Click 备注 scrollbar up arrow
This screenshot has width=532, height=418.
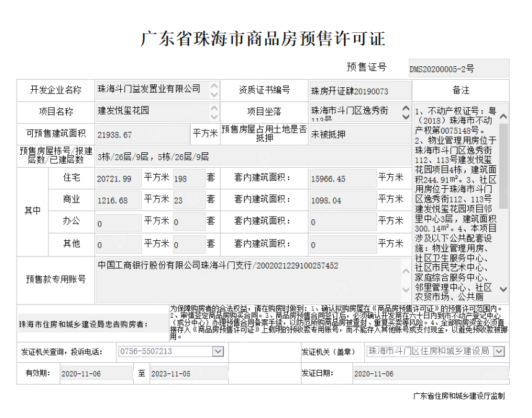504,116
